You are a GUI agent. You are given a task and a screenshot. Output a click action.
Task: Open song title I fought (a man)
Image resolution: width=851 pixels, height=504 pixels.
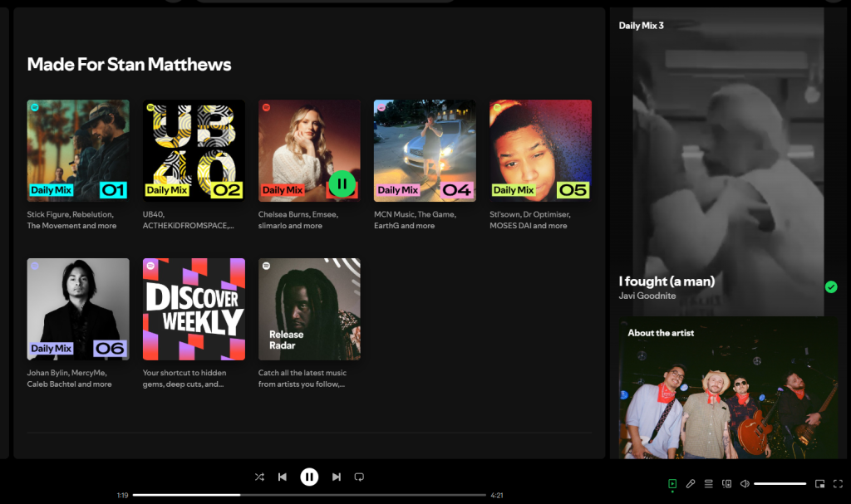[667, 281]
